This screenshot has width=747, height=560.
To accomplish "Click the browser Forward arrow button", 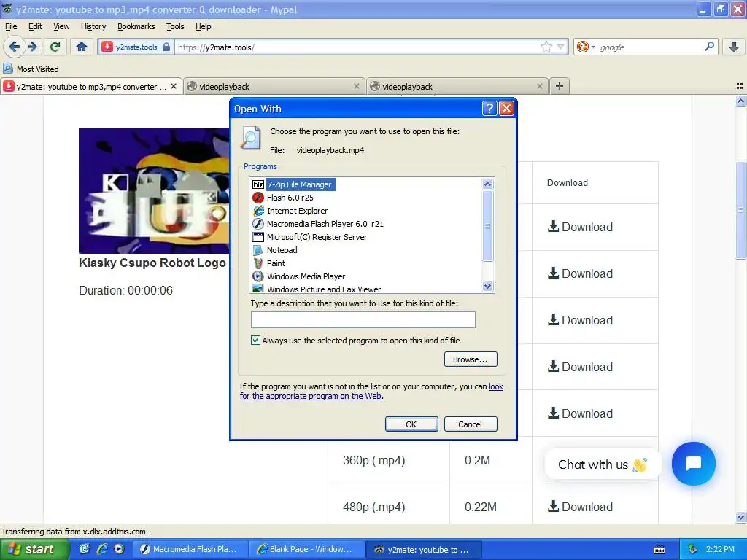I will (x=32, y=47).
